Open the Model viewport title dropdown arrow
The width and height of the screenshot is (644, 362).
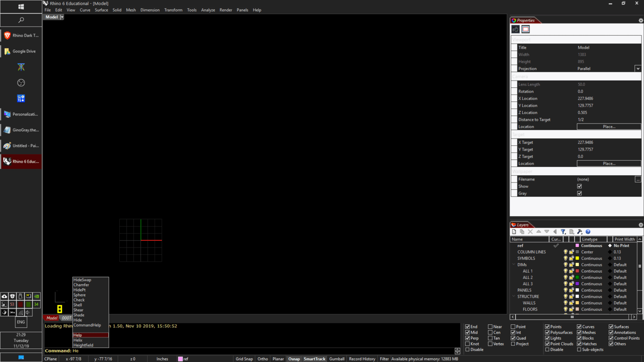click(62, 17)
